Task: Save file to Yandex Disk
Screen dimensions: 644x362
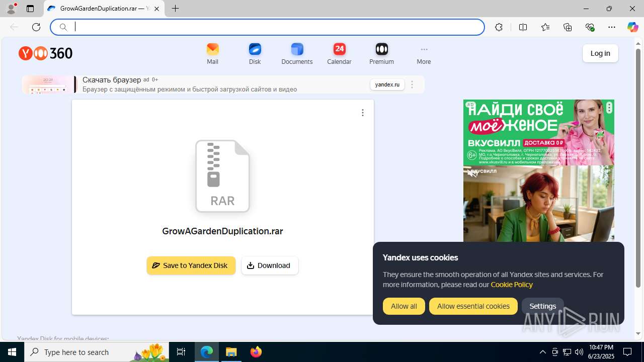Action: [x=191, y=265]
